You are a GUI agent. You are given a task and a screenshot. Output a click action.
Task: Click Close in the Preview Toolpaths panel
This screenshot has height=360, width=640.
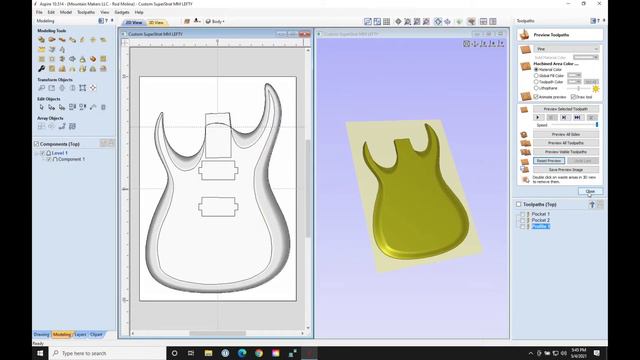coord(590,191)
